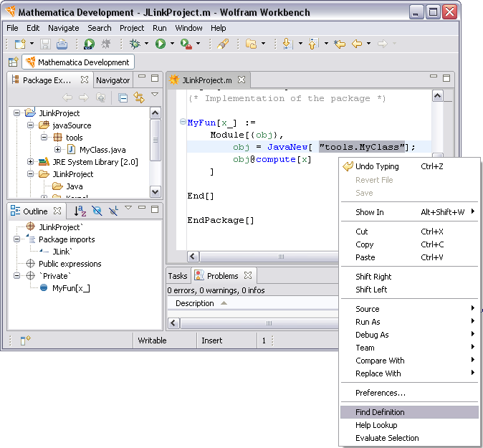Image resolution: width=483 pixels, height=448 pixels.
Task: Select MyFun[x_] in the Outline
Action: click(71, 288)
